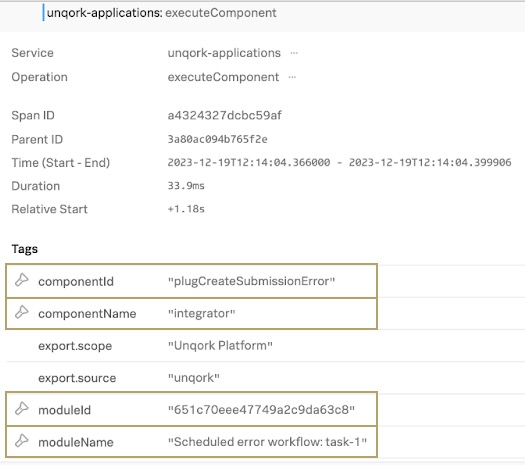525x465 pixels.
Task: Click the export.source value "unqork"
Action: pos(194,378)
